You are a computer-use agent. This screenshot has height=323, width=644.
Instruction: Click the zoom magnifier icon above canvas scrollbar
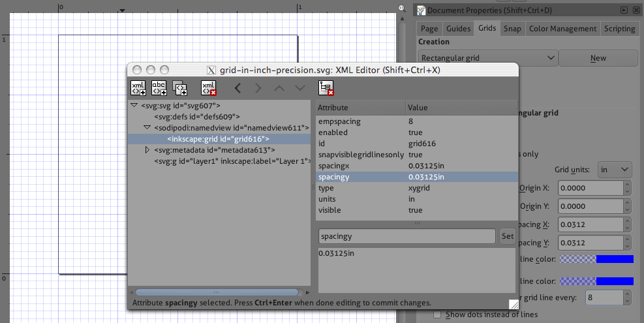point(402,8)
